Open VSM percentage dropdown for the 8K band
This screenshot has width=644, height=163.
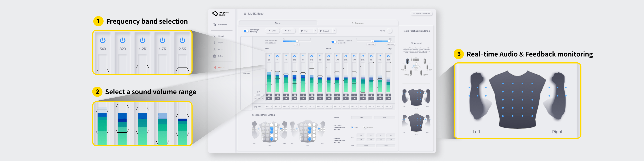(x=371, y=107)
